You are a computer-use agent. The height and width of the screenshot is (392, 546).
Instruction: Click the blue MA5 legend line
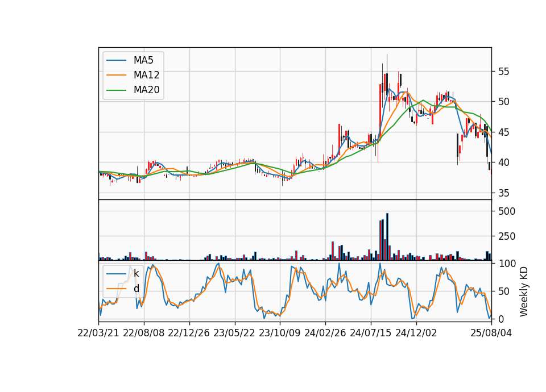pos(116,60)
